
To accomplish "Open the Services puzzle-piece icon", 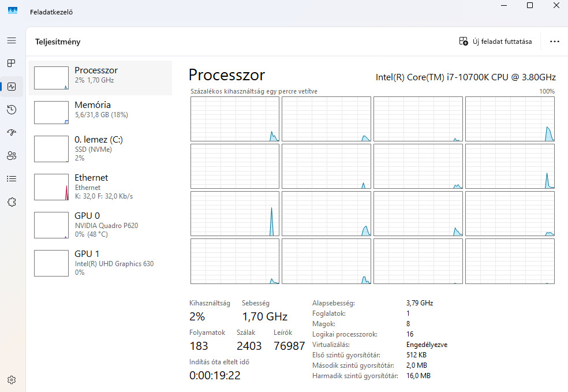I will [x=12, y=202].
